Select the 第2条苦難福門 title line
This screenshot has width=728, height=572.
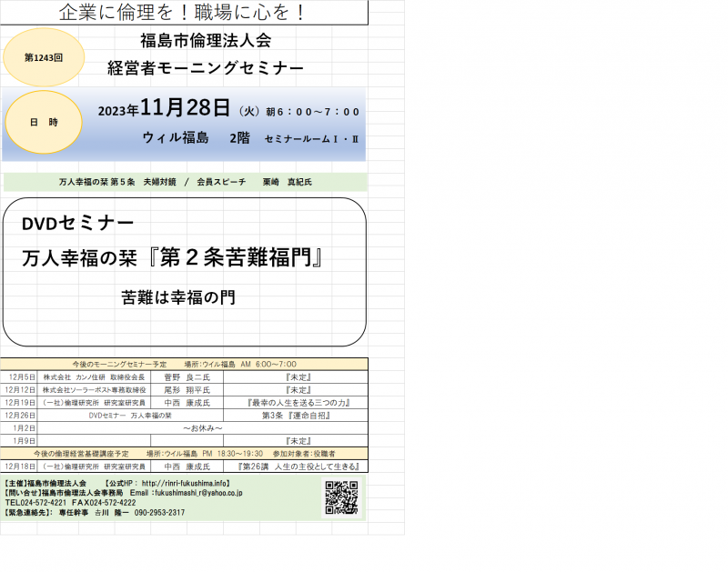click(x=174, y=258)
